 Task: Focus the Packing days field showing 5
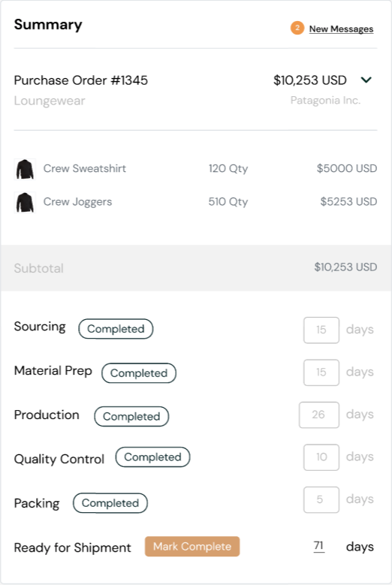click(321, 499)
